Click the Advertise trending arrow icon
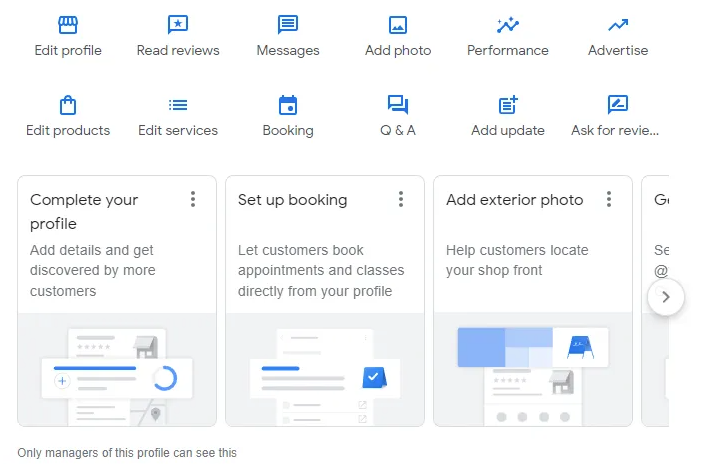 (618, 25)
